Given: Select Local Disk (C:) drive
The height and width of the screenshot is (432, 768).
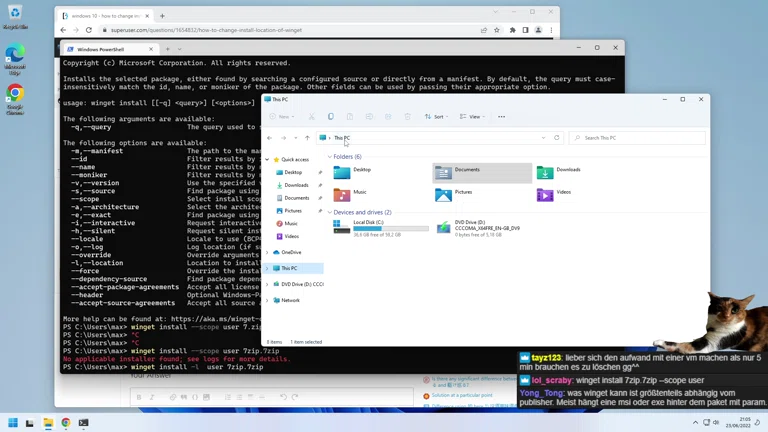Looking at the screenshot, I should pos(381,228).
